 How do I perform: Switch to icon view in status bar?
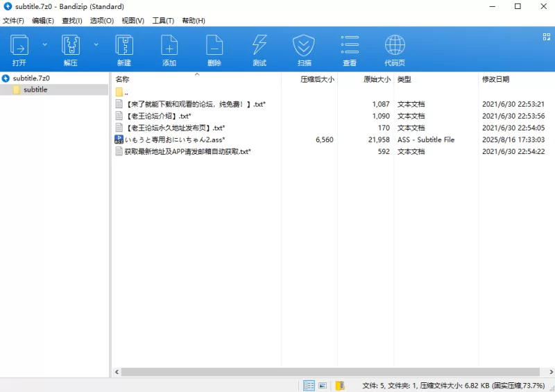coord(323,385)
